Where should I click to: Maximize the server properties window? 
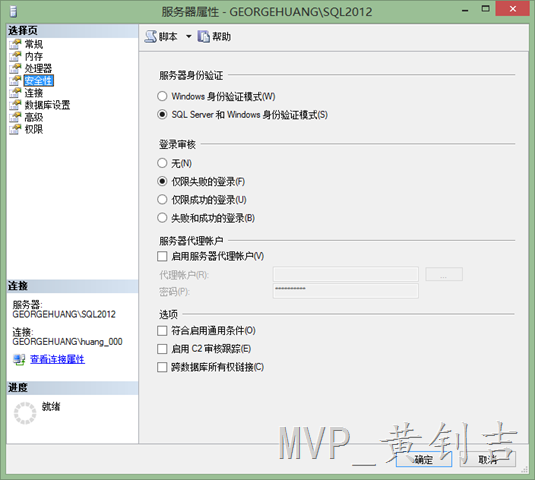click(x=486, y=9)
